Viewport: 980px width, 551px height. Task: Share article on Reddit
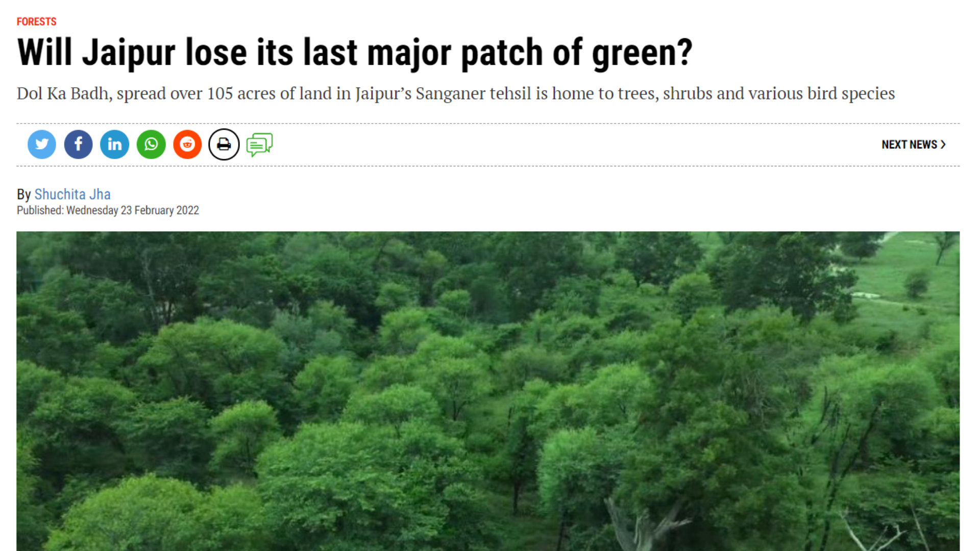(187, 144)
